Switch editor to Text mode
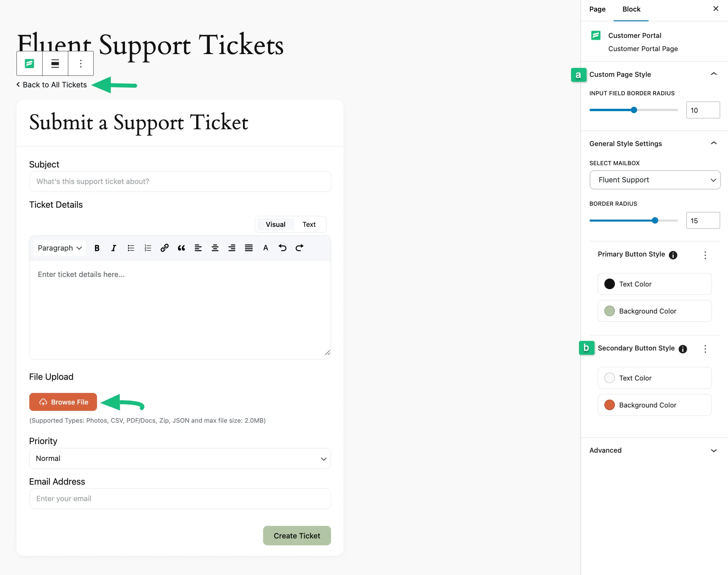The image size is (728, 575). pos(309,225)
